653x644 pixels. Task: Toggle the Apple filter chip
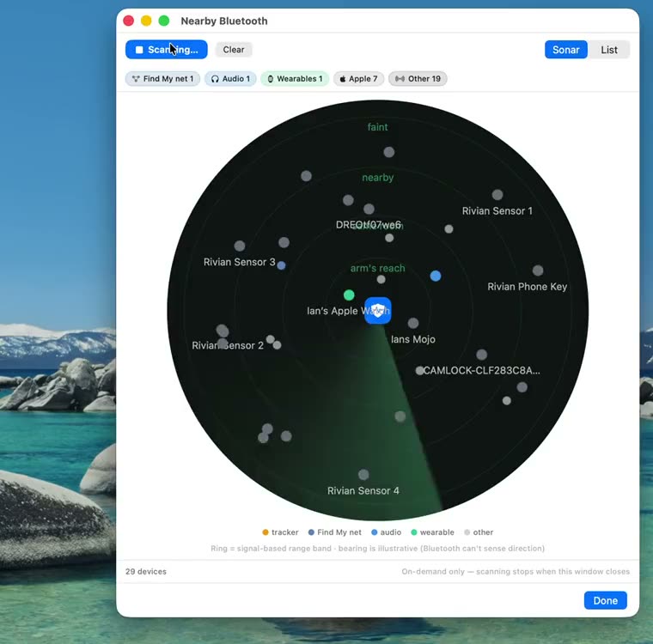(358, 79)
